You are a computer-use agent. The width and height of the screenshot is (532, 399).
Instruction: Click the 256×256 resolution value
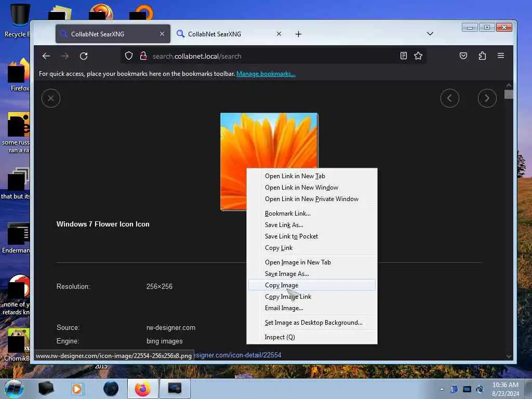pyautogui.click(x=159, y=286)
